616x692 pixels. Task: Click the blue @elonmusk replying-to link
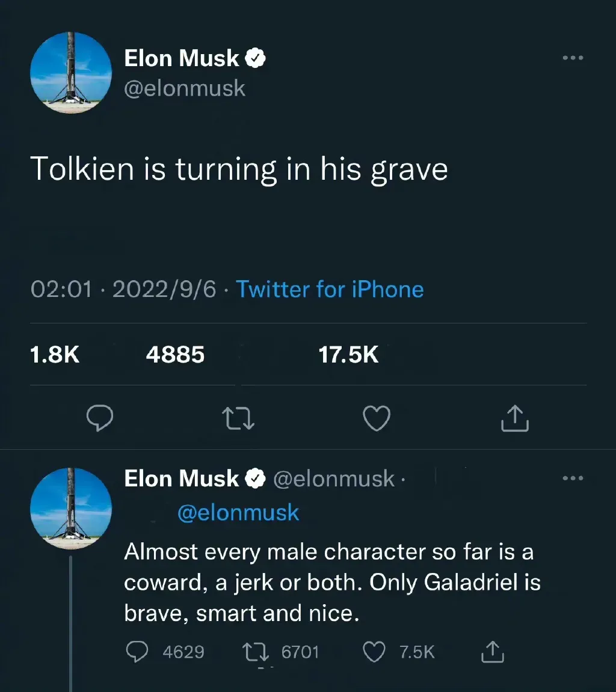(238, 513)
